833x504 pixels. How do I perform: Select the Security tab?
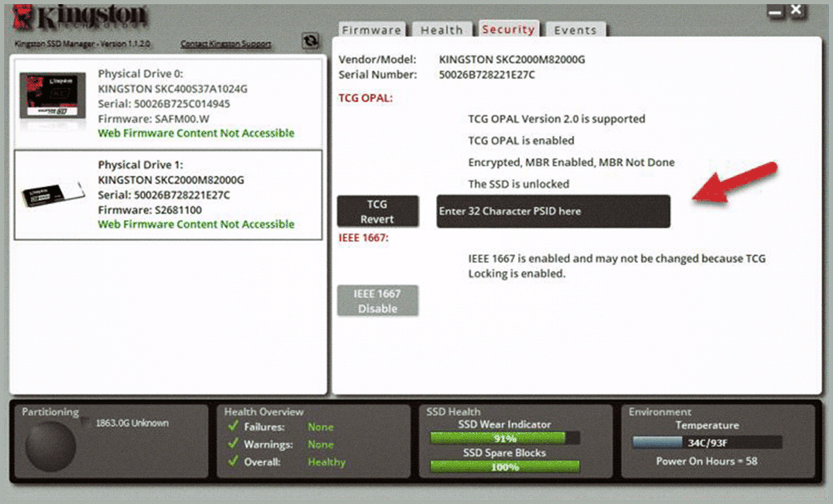coord(508,28)
